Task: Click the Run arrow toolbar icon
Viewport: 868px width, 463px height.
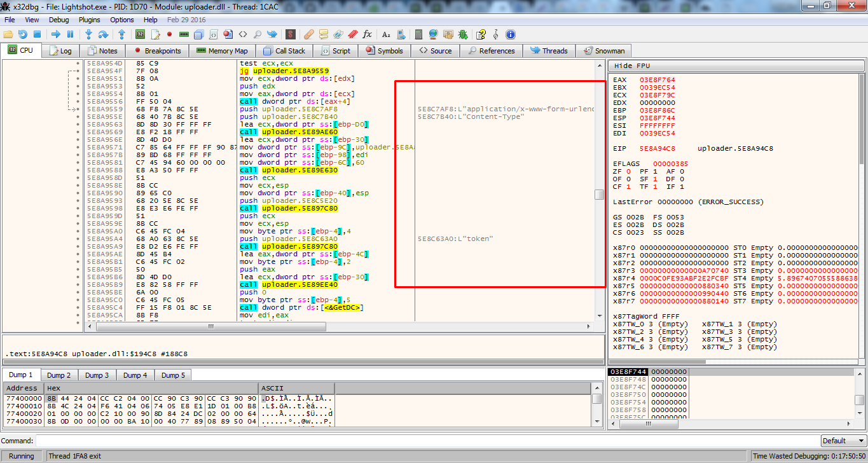Action: [55, 34]
